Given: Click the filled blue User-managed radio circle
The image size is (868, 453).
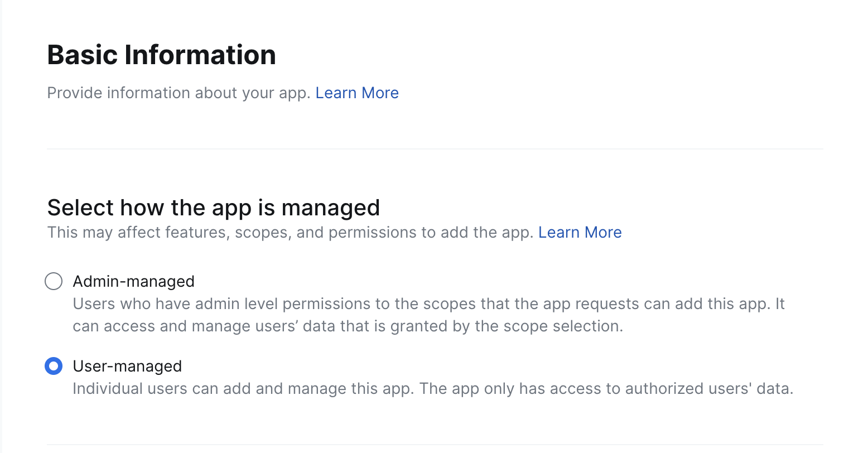Looking at the screenshot, I should click(54, 366).
